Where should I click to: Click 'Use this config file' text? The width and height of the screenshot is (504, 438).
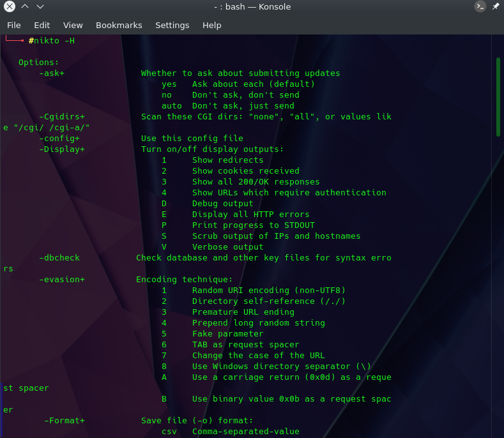point(192,139)
